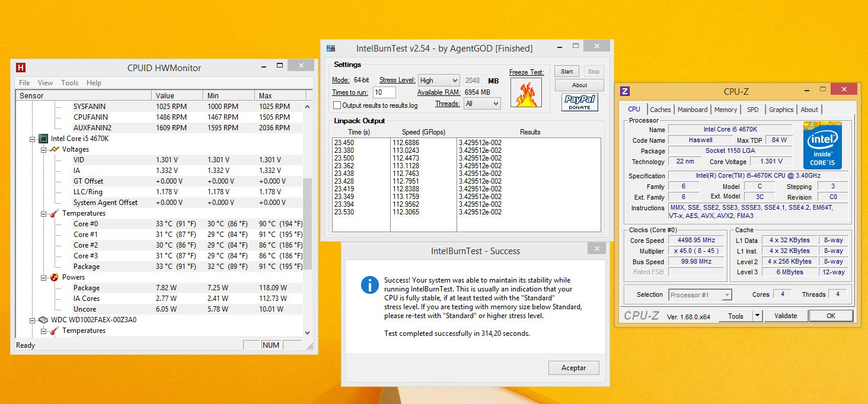Click the IntelBurnTest title bar icon
Screen dimensions: 868x404
(331, 48)
